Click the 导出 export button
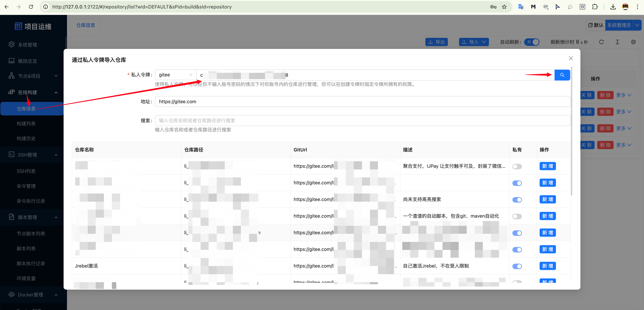This screenshot has height=310, width=644. click(436, 42)
